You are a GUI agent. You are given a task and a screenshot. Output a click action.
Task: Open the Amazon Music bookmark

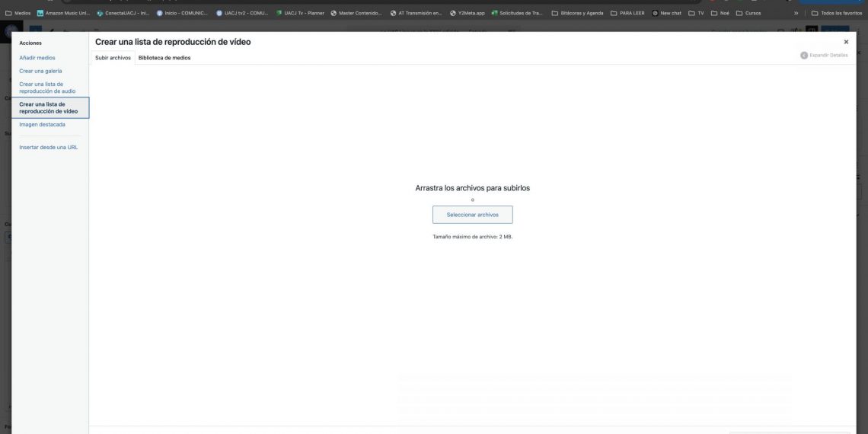(x=63, y=13)
